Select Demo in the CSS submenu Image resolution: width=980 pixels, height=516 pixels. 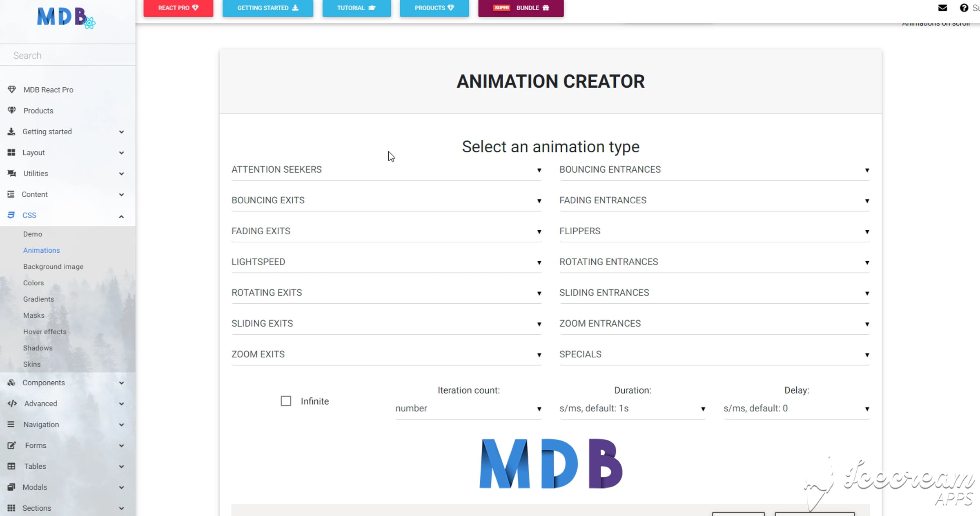(33, 234)
